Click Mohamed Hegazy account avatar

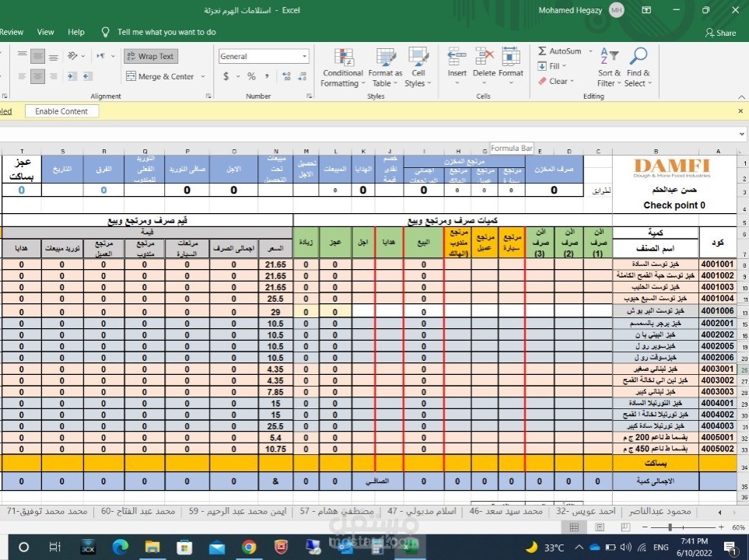pos(616,10)
